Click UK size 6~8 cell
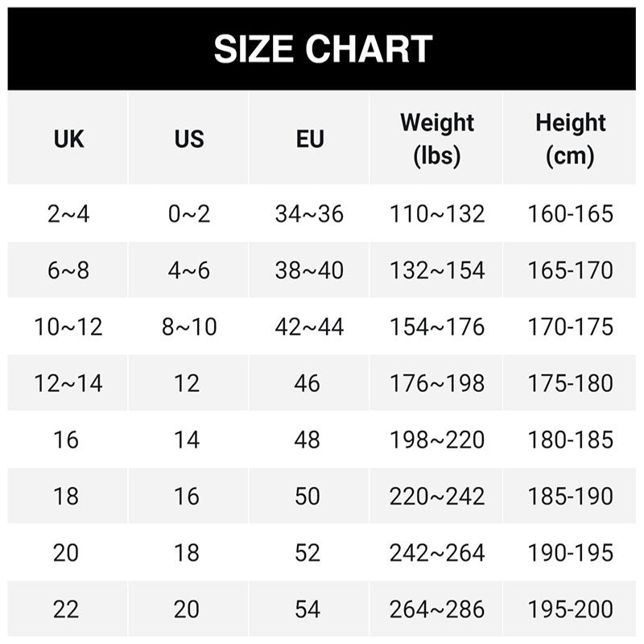 [x=68, y=270]
